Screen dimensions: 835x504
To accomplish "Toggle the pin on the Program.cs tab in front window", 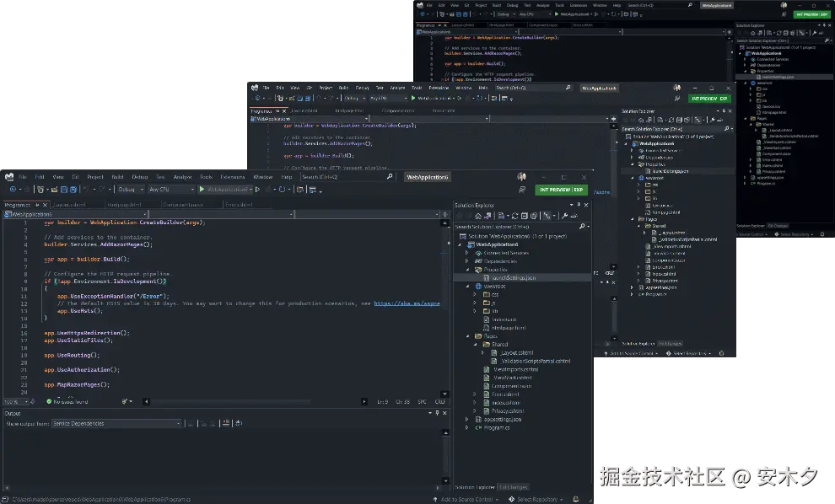I will pyautogui.click(x=37, y=205).
